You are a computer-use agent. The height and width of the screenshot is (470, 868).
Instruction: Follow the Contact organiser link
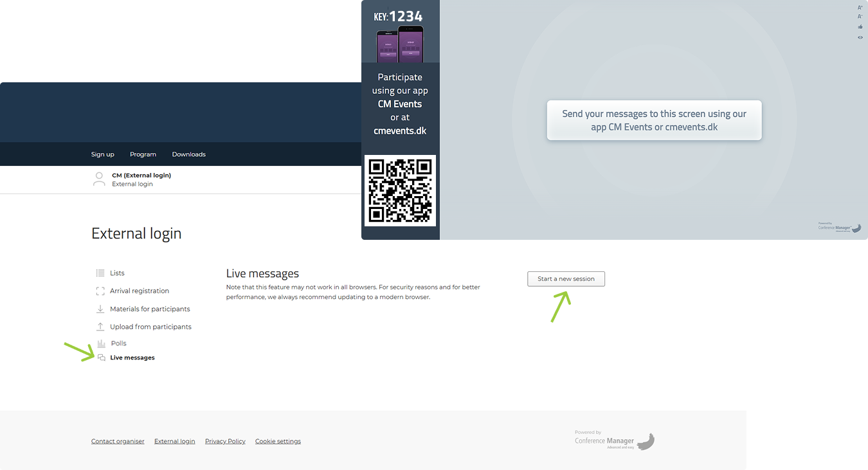click(x=118, y=442)
